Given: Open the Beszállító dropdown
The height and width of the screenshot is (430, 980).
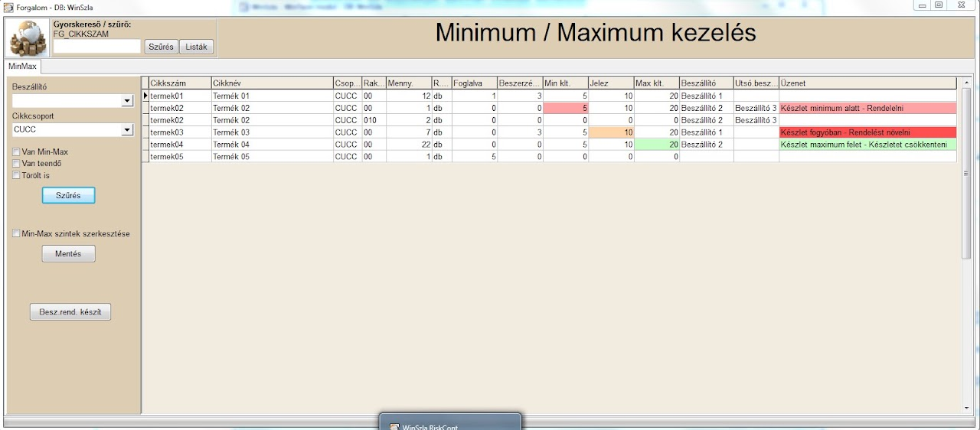Looking at the screenshot, I should click(x=127, y=101).
